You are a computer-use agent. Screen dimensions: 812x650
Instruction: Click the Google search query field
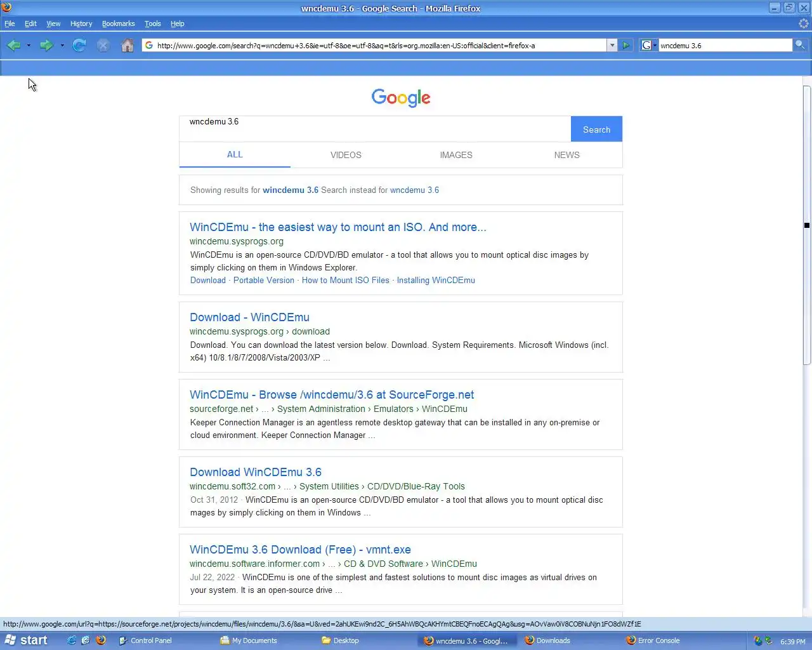pos(375,129)
